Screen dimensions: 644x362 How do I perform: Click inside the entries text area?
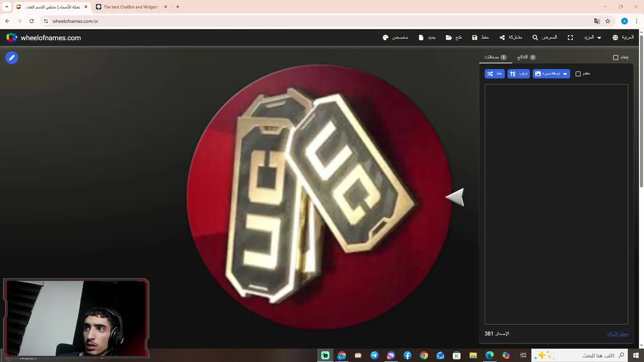[x=556, y=204]
